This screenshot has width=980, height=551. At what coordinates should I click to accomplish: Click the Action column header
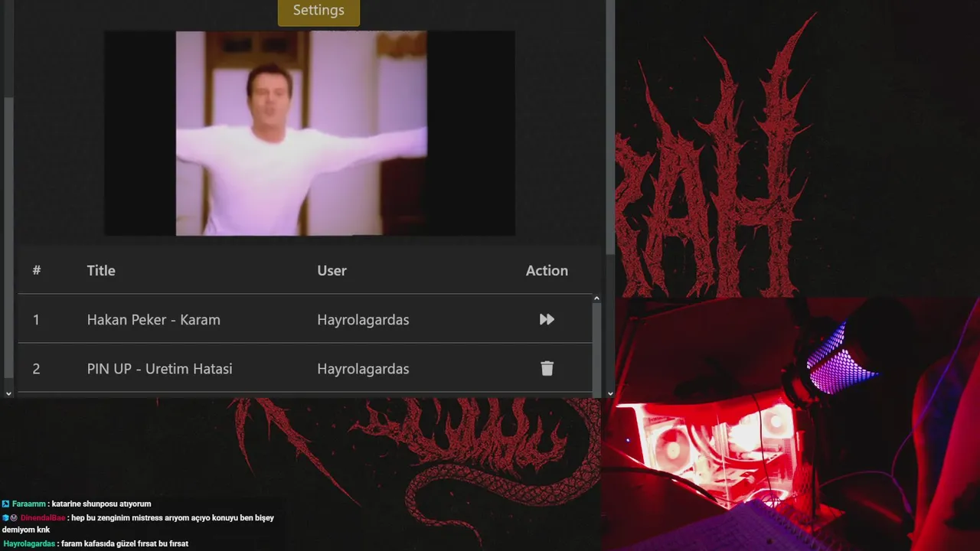(x=547, y=270)
